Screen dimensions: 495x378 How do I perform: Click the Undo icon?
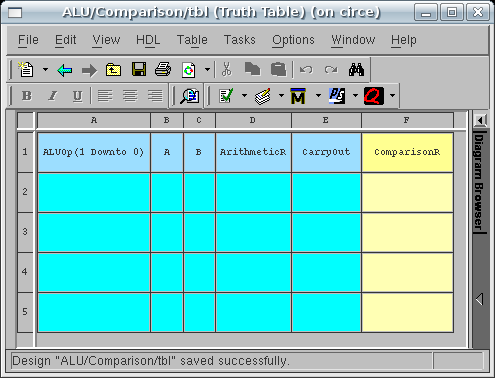click(x=306, y=70)
